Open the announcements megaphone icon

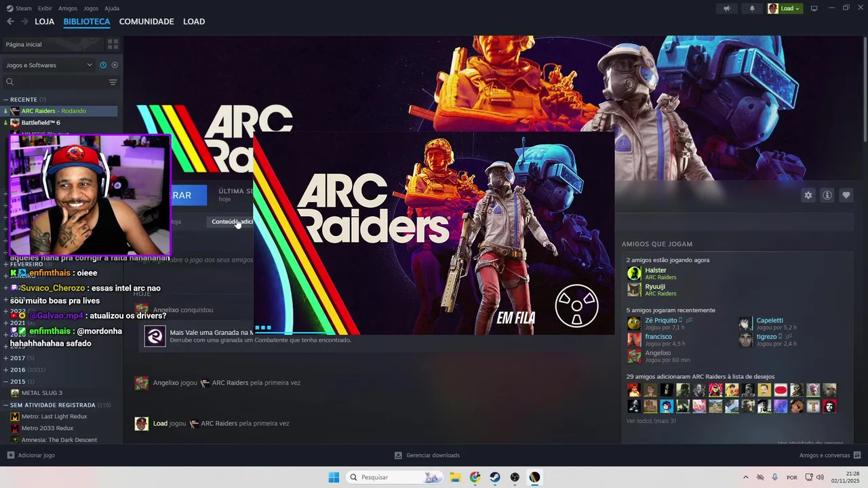point(727,8)
